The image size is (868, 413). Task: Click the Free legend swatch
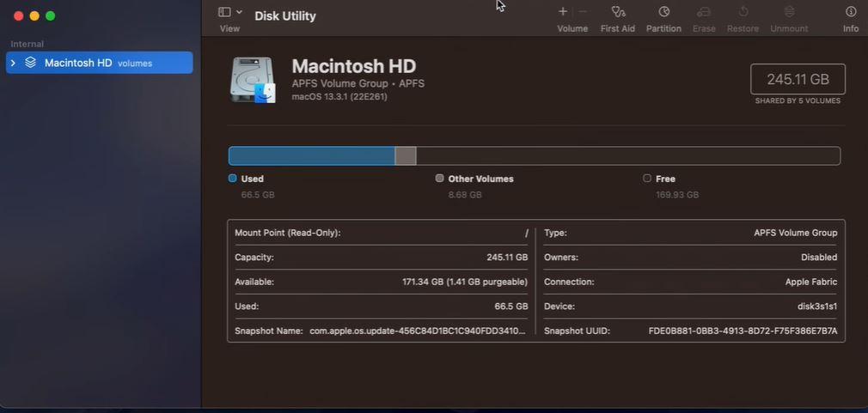[x=647, y=178]
